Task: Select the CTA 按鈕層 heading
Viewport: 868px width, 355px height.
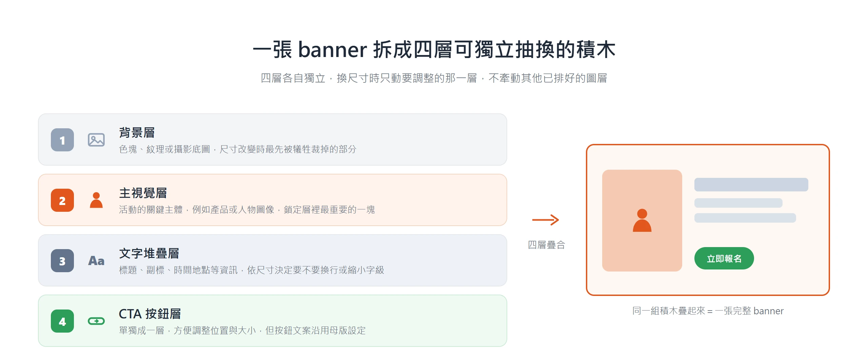Action: pos(150,314)
